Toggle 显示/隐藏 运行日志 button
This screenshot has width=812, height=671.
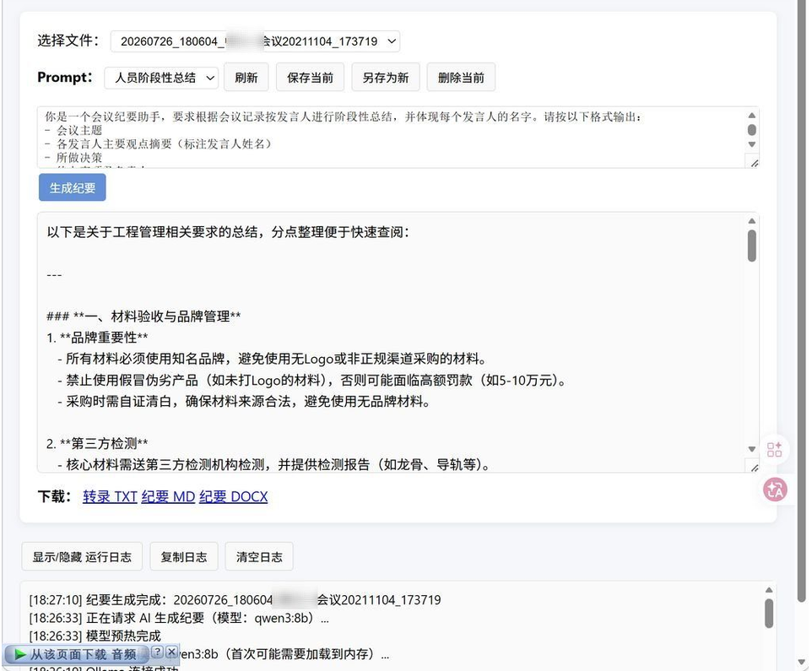pyautogui.click(x=82, y=556)
